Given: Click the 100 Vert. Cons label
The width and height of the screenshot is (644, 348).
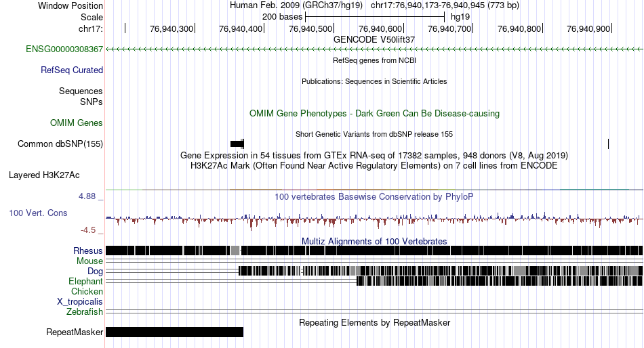Looking at the screenshot, I should pyautogui.click(x=38, y=213).
